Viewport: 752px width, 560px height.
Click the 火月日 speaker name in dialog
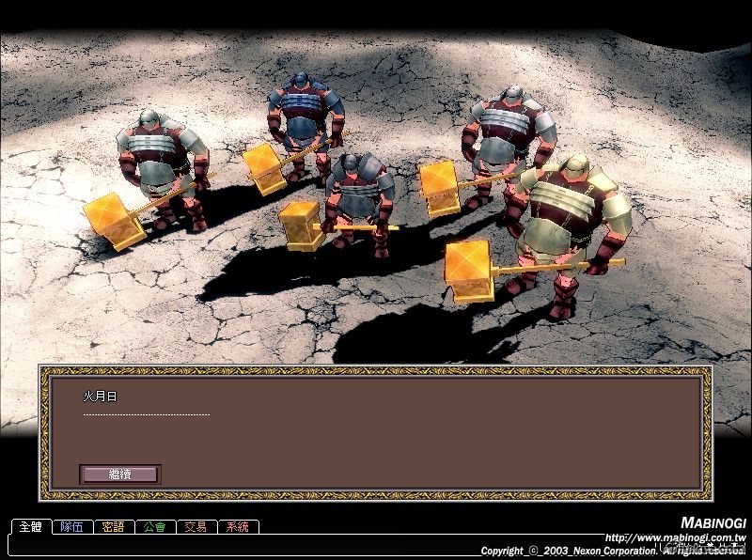pyautogui.click(x=100, y=397)
